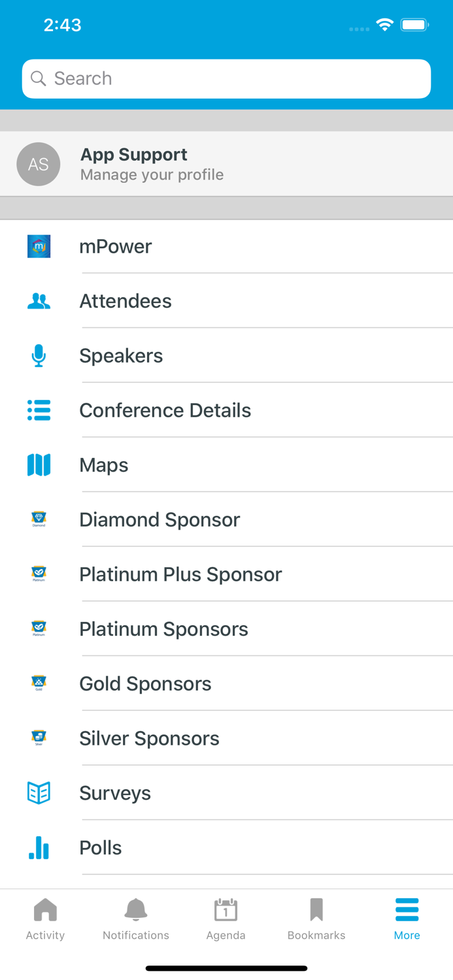Open the Bookmarks tab
This screenshot has height=980, width=453.
pyautogui.click(x=316, y=918)
